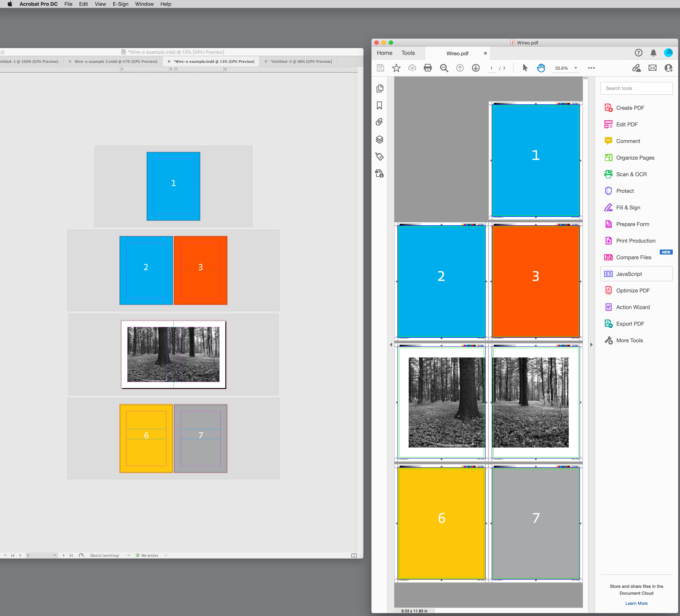The image size is (680, 616).
Task: Select the Hand tool
Action: pyautogui.click(x=541, y=68)
